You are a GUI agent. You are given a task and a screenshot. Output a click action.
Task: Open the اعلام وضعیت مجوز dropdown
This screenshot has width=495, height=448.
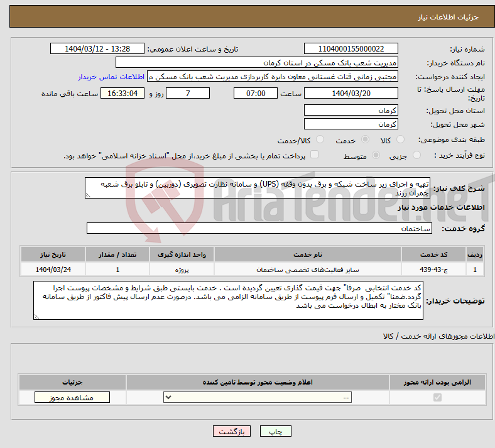258,397
